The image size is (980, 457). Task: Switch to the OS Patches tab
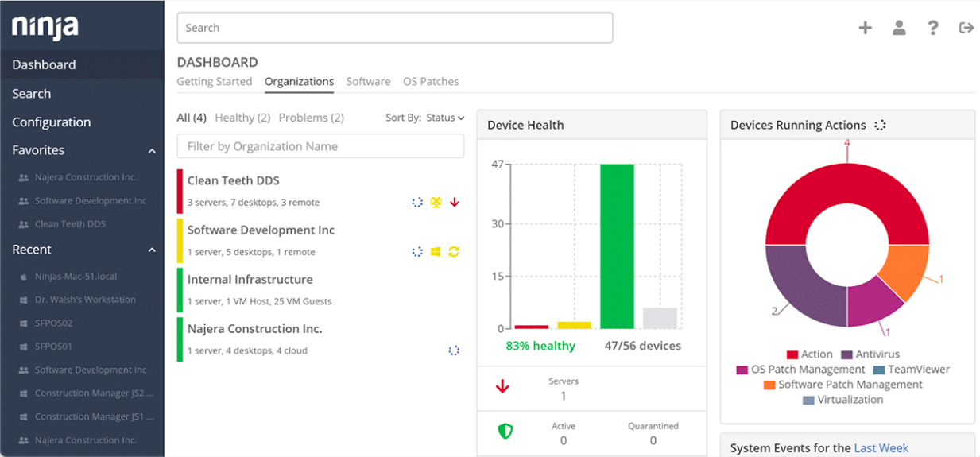(431, 81)
